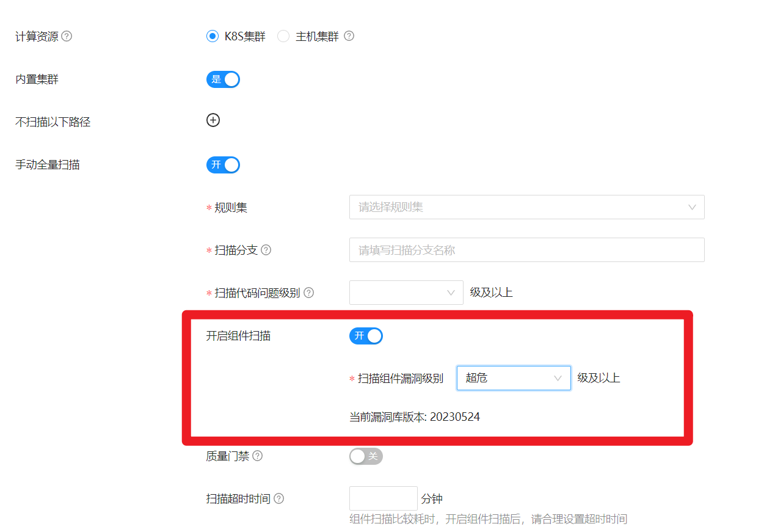Enable the 质量门禁 toggle

tap(365, 456)
